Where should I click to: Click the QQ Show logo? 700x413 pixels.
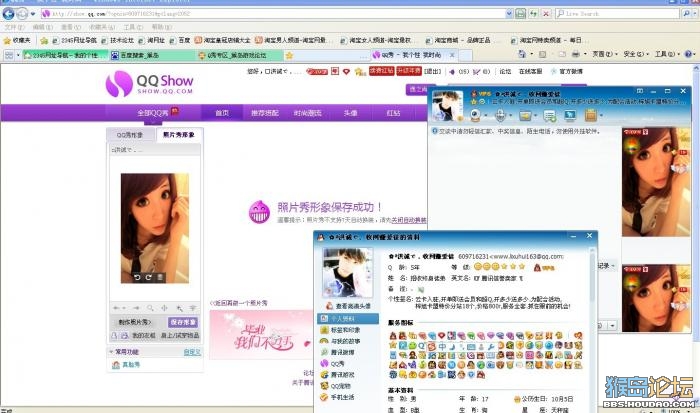coord(150,83)
